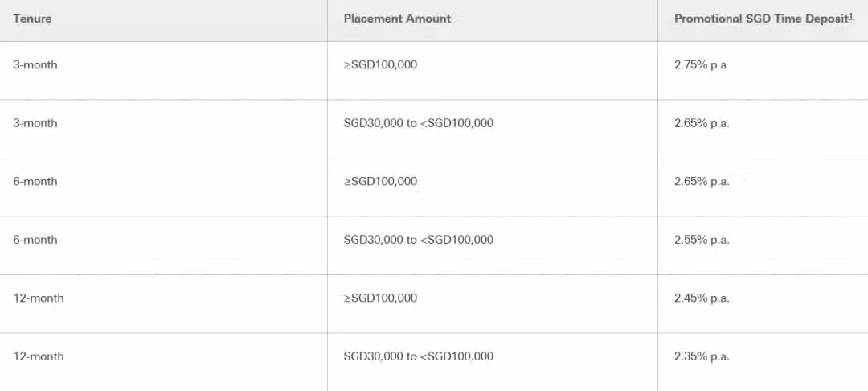Screen dimensions: 868x391
Task: Click the Tenure column header
Action: click(x=33, y=19)
